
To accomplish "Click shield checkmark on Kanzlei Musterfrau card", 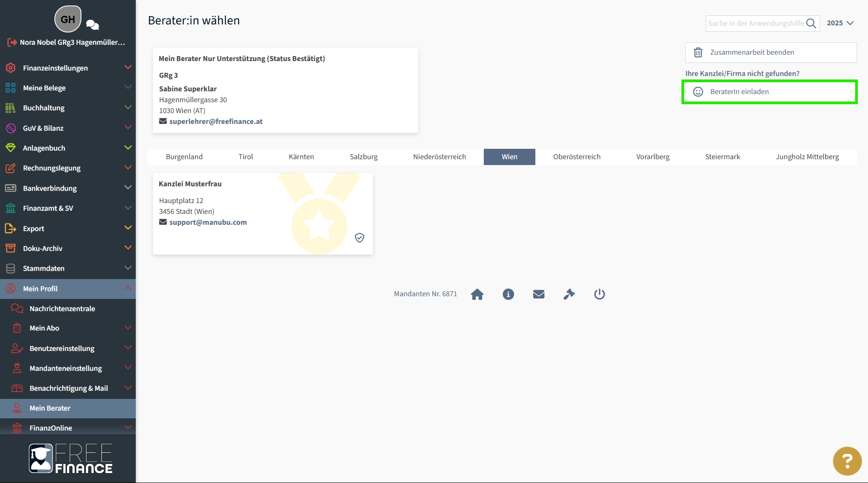I will tap(359, 238).
